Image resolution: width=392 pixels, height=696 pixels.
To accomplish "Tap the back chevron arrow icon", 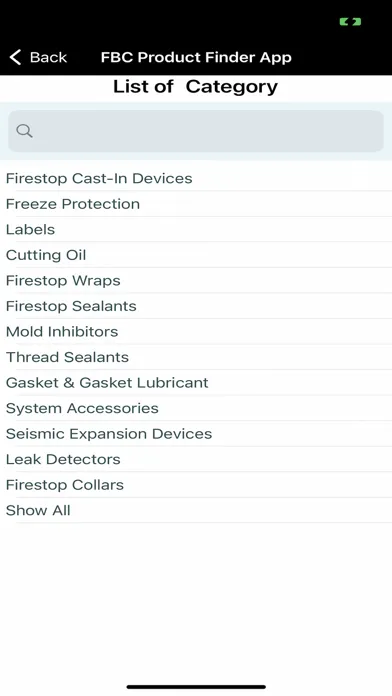I will point(15,57).
